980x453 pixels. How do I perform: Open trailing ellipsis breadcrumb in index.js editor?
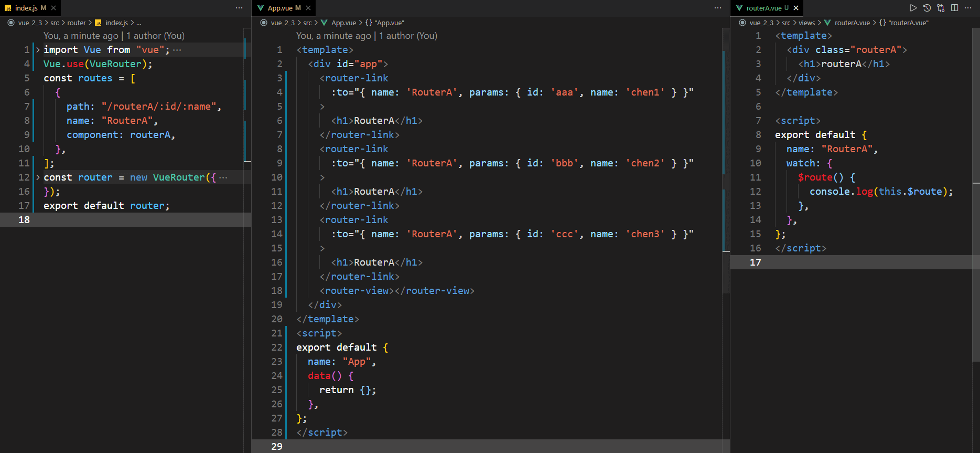point(139,23)
